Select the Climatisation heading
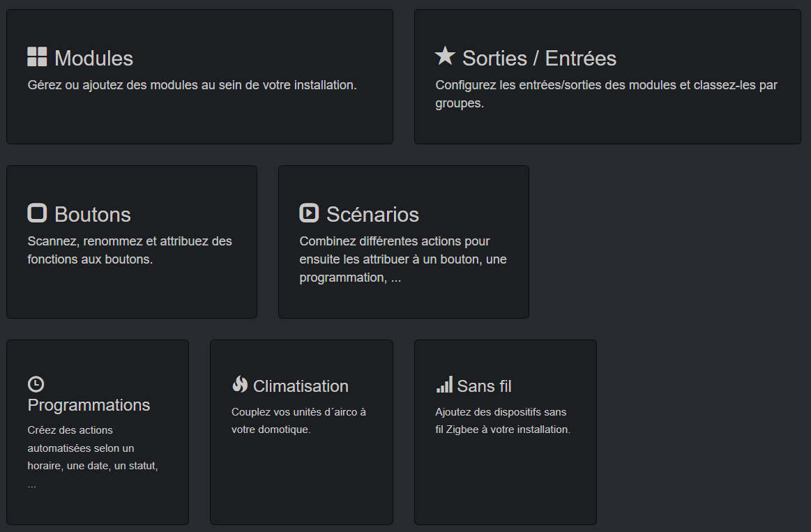811x532 pixels. [x=301, y=386]
